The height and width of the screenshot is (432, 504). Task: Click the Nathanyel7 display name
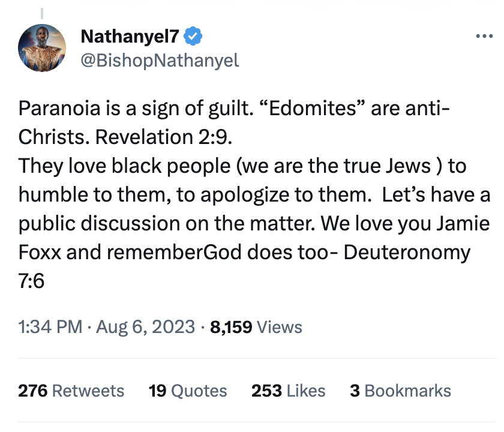pos(130,37)
